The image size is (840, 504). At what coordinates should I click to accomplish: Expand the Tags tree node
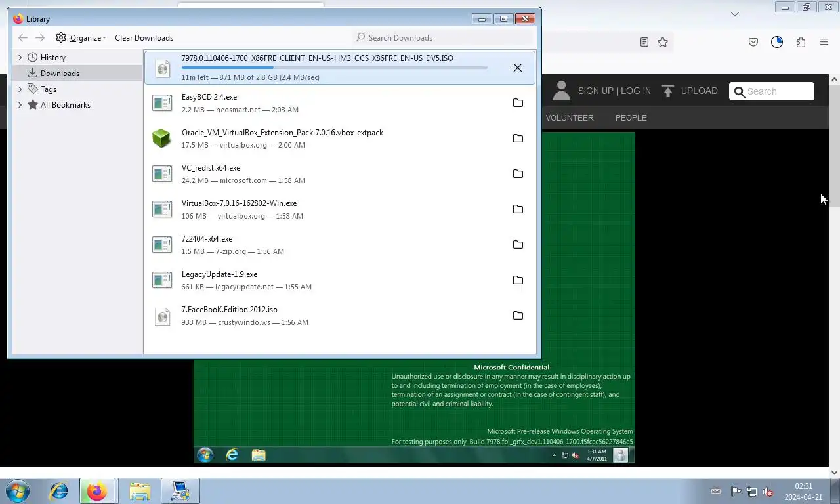20,89
